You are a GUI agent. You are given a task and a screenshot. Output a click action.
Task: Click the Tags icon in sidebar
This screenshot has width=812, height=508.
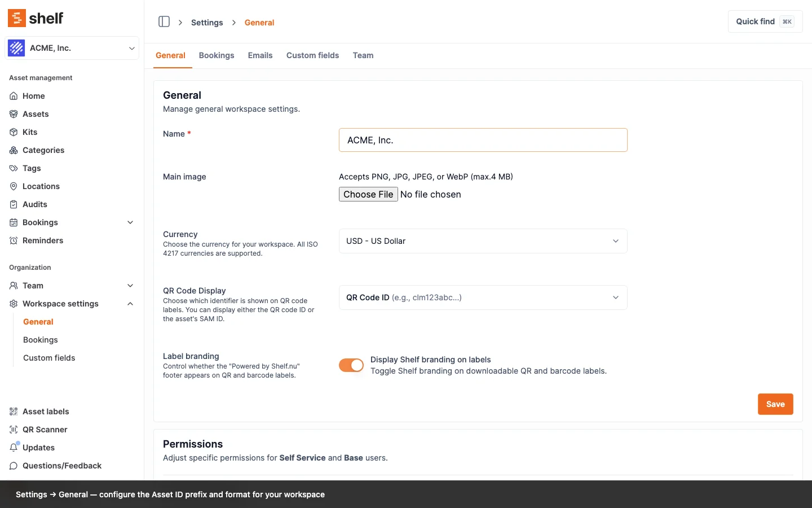pos(14,168)
